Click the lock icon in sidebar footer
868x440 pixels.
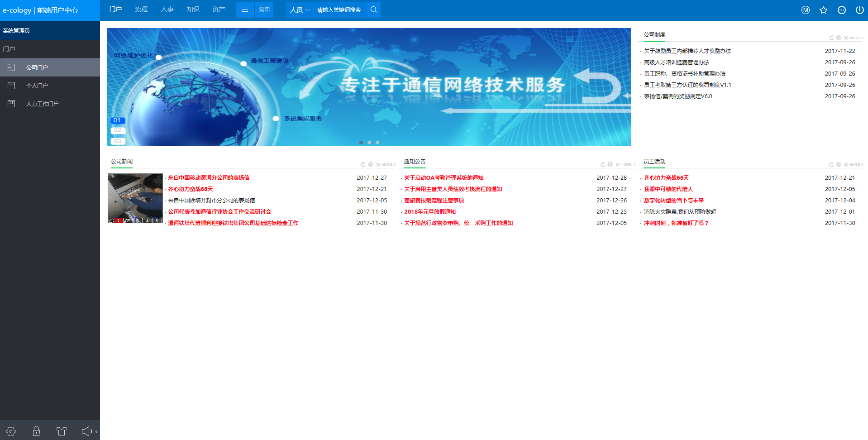[36, 431]
